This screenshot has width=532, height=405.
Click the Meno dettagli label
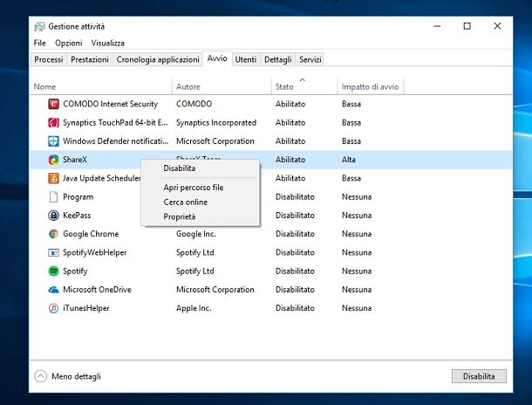[x=77, y=376]
